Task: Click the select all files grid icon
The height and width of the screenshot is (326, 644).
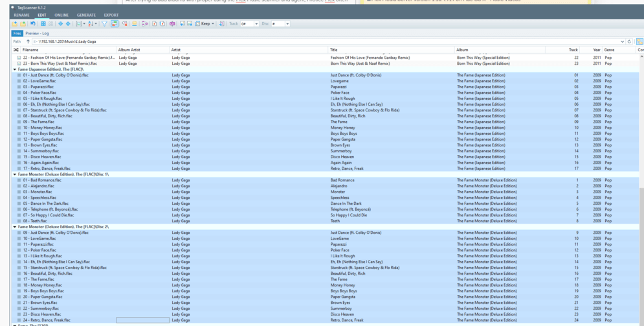Action: pos(43,24)
